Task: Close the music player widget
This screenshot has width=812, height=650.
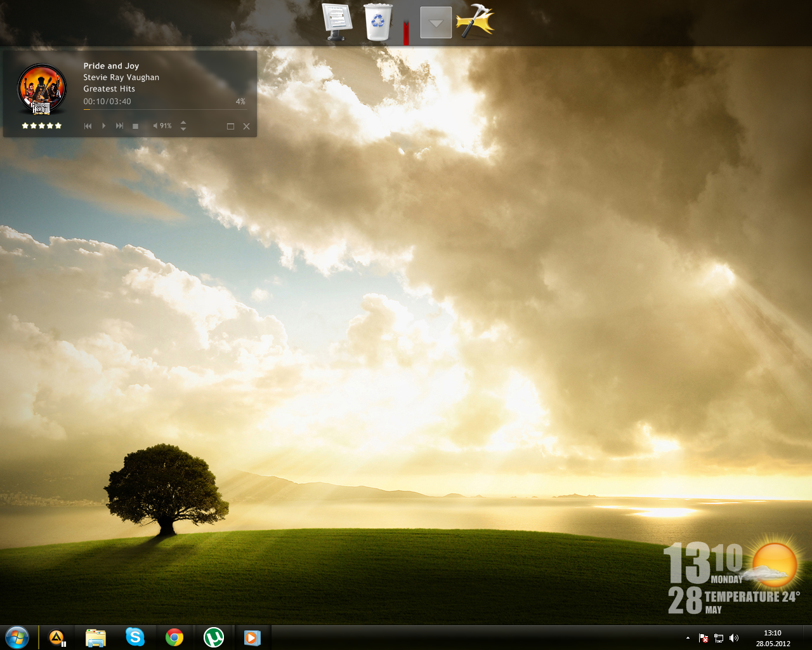Action: point(247,126)
